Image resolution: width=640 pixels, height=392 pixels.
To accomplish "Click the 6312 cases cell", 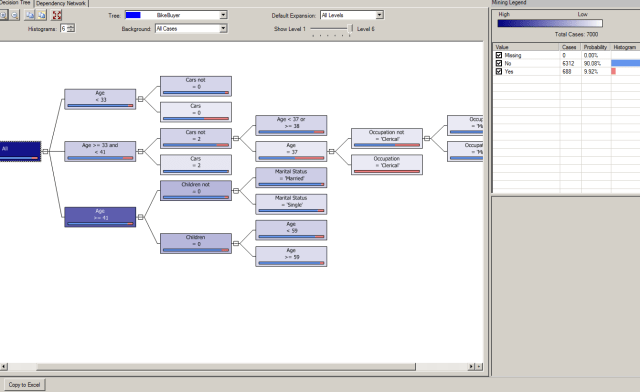I will click(x=570, y=63).
